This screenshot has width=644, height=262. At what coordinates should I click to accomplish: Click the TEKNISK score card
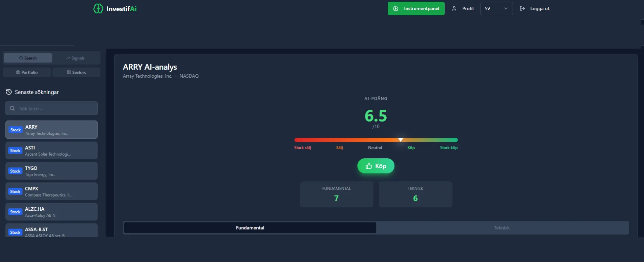click(415, 194)
